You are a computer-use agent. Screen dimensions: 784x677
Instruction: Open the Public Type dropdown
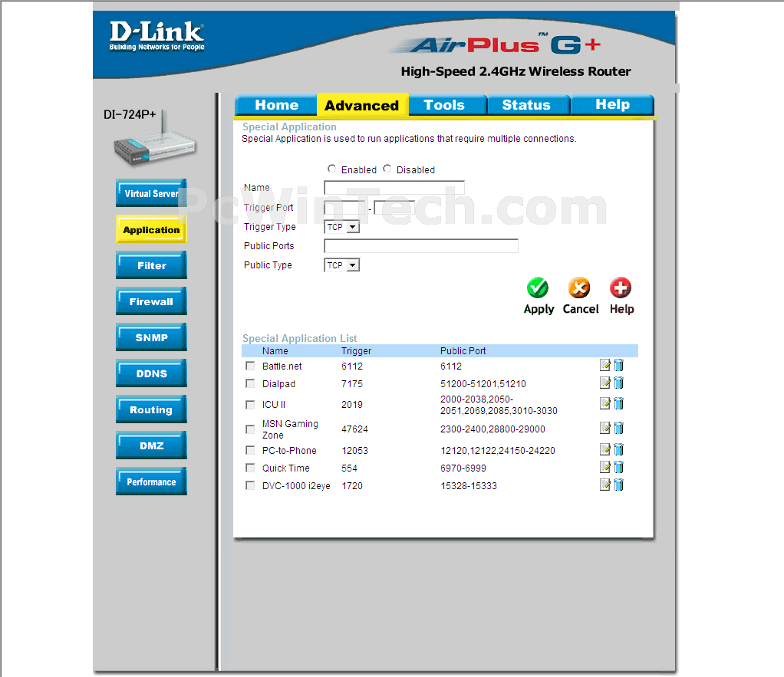(x=342, y=265)
